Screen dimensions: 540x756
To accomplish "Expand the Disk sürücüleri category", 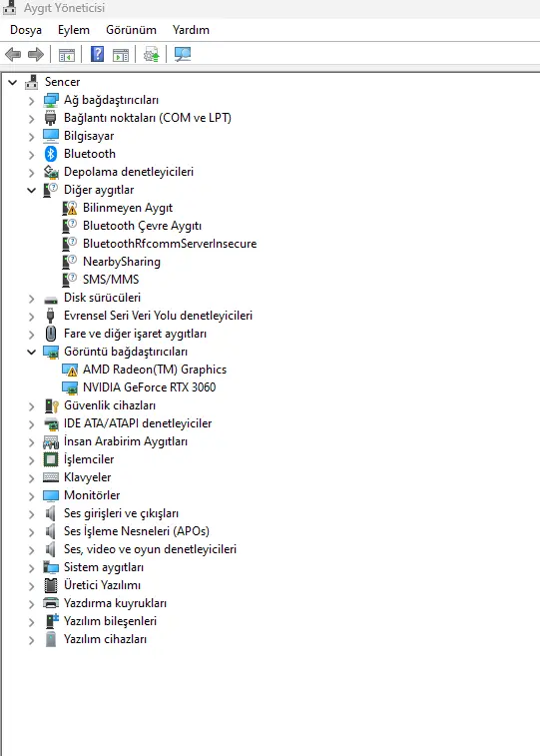I will 31,299.
